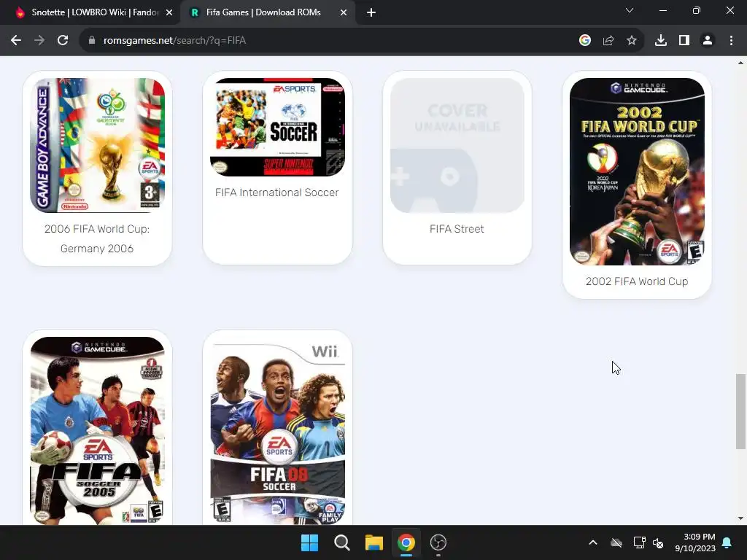Open the FIFA International Soccer cover image
This screenshot has width=747, height=560.
click(277, 127)
